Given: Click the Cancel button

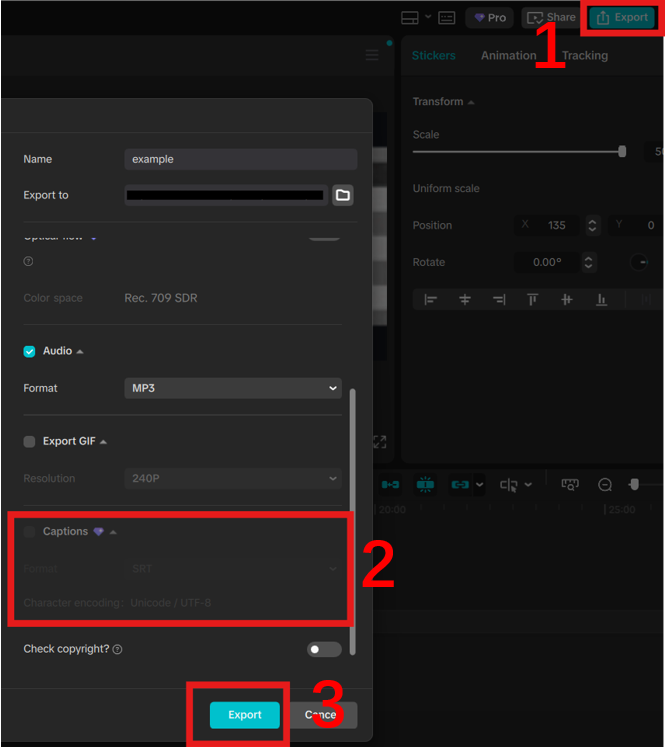Looking at the screenshot, I should [x=323, y=715].
